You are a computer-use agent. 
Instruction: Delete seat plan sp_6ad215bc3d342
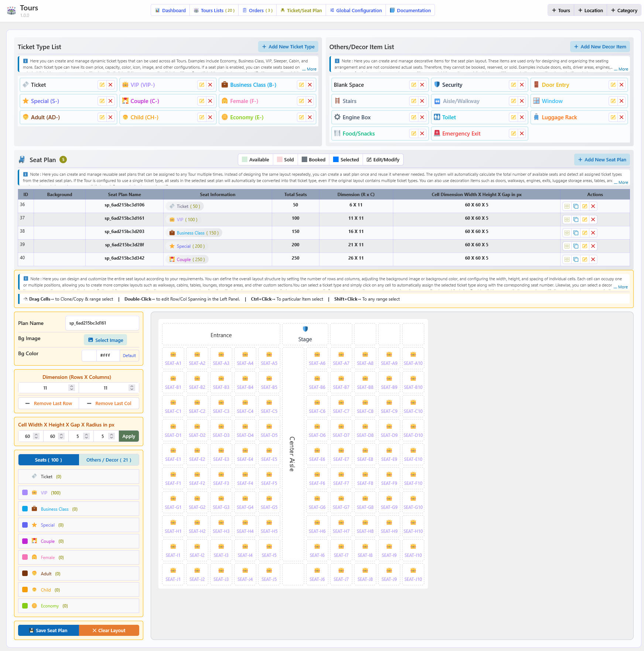pos(593,260)
